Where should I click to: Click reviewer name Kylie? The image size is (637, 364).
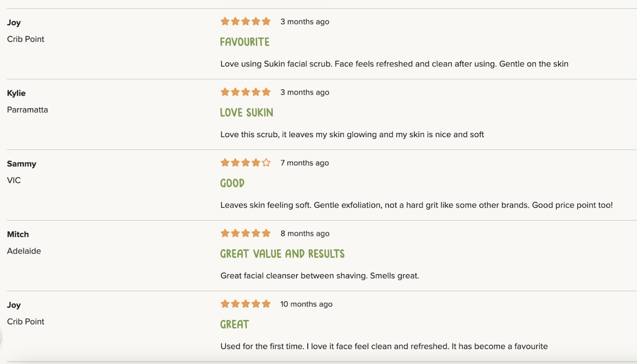[16, 93]
